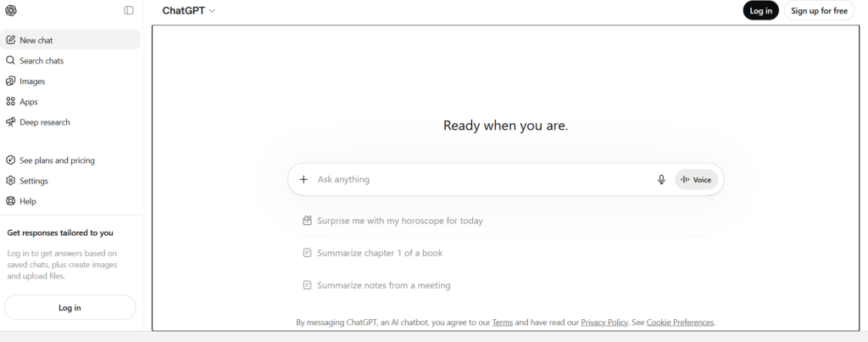868x342 pixels.
Task: Click the icon beside Summarize chapter 1
Action: point(307,253)
